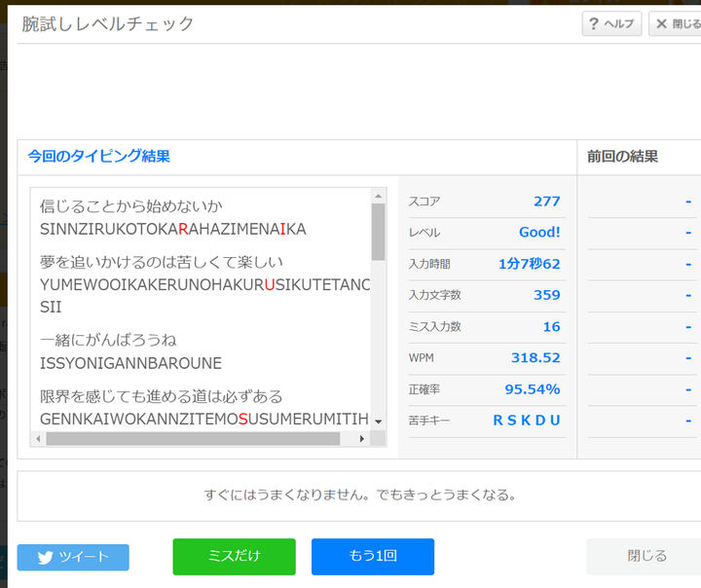Share the result with the Twitter ツイート button

pos(73,557)
